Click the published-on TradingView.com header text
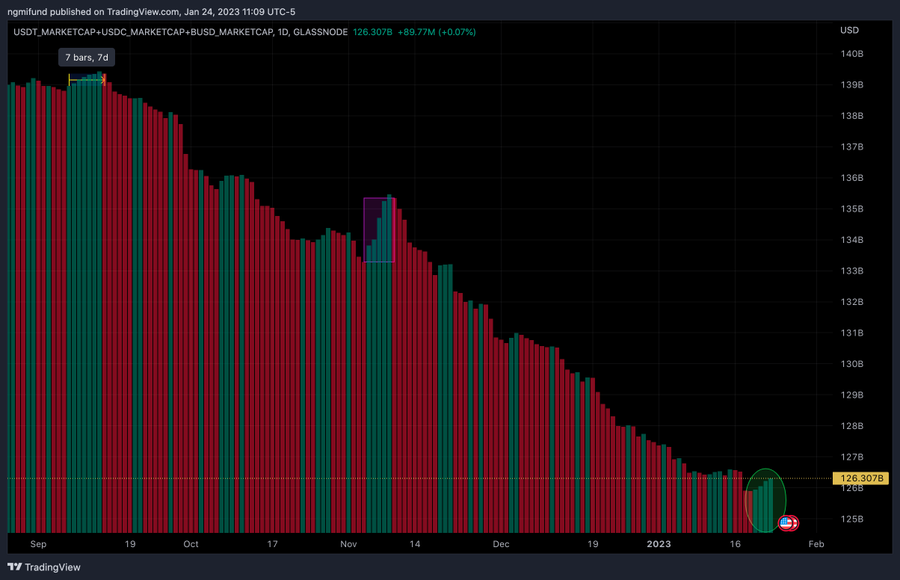The image size is (900, 580). point(152,11)
